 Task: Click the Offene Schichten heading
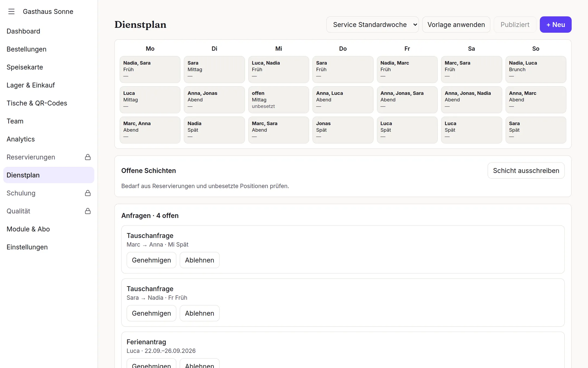[x=149, y=171]
